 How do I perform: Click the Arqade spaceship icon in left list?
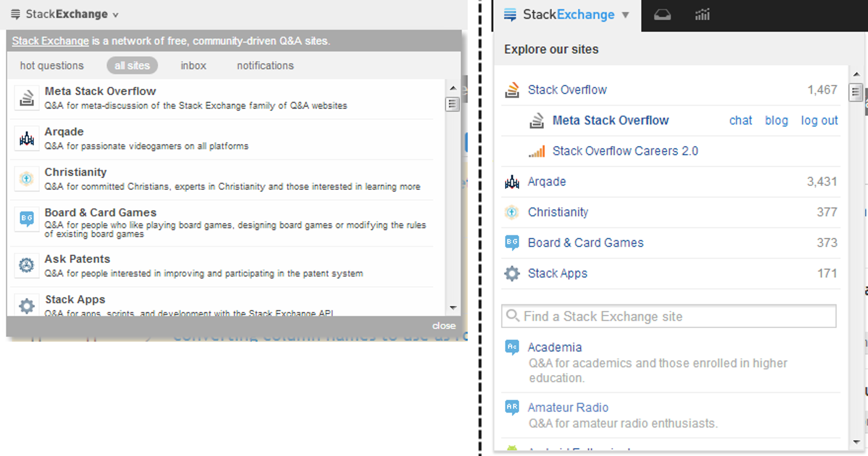(27, 139)
